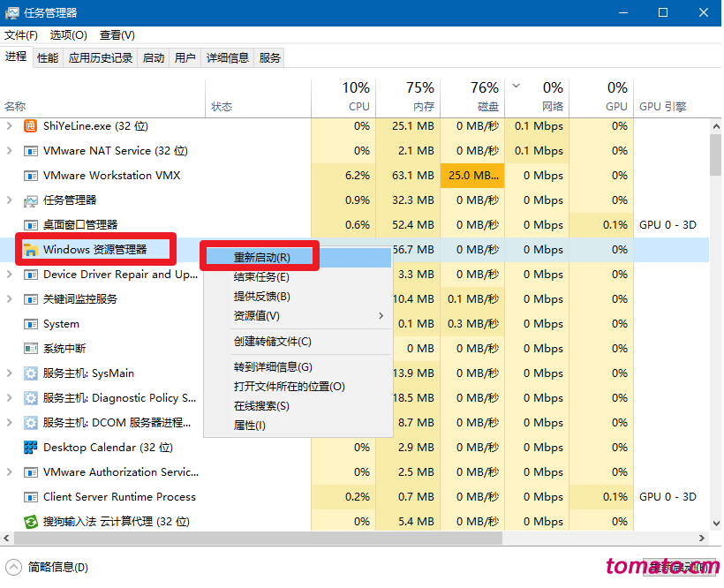The height and width of the screenshot is (588, 724).
Task: Click the 系统中断 process icon
Action: (31, 349)
